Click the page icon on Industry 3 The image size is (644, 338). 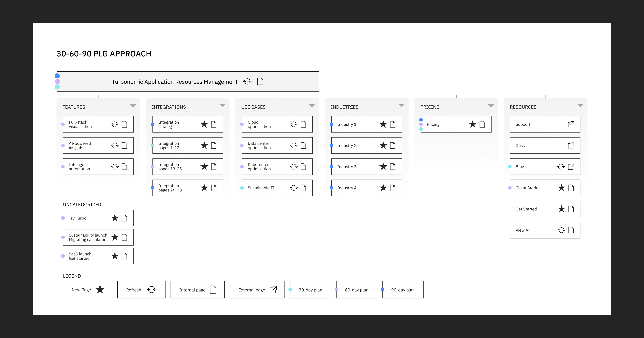(392, 167)
